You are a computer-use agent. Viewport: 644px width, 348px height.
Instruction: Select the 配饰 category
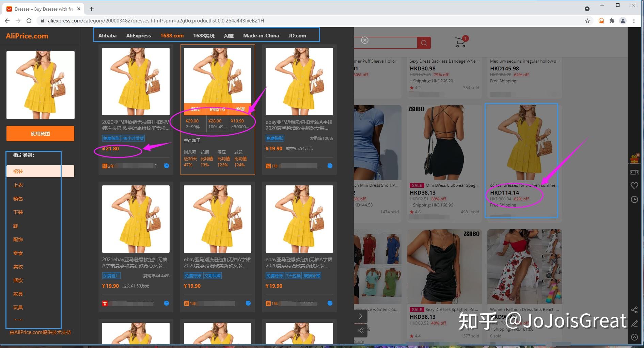pos(18,239)
